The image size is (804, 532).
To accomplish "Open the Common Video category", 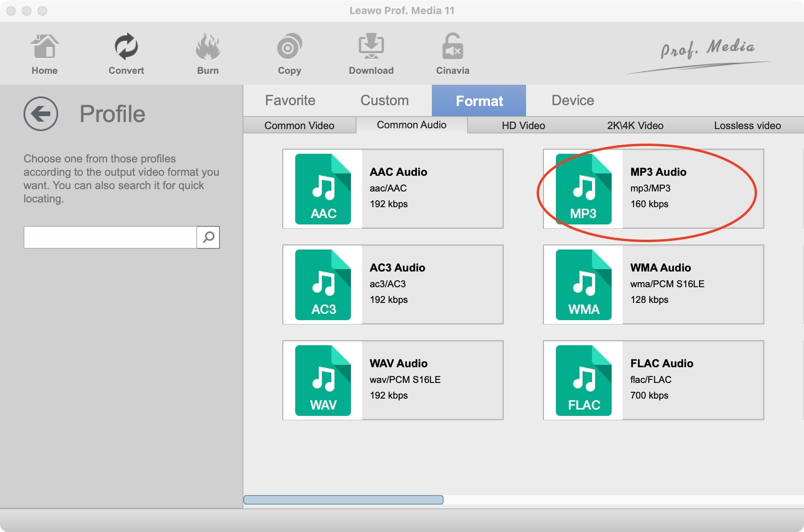I will pyautogui.click(x=299, y=126).
